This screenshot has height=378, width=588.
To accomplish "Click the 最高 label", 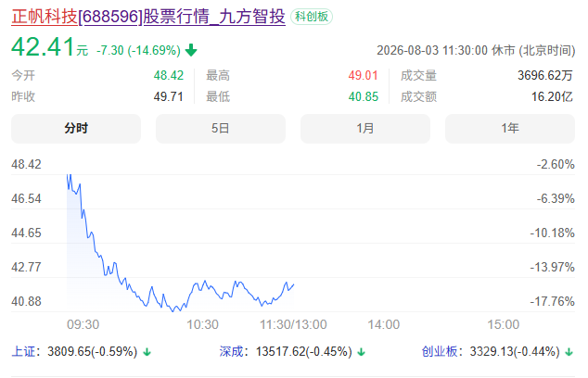I will (x=218, y=76).
